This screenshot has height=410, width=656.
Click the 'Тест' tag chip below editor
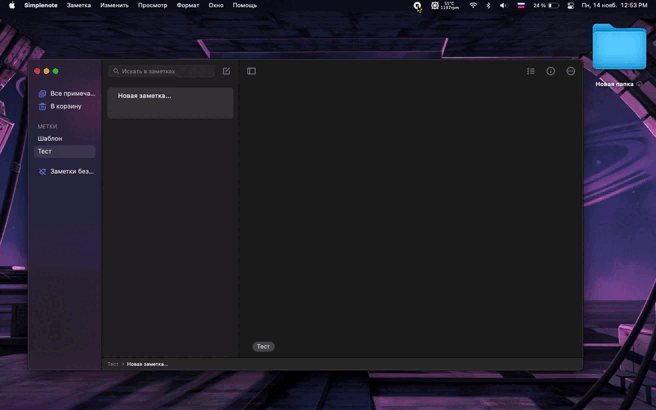click(263, 346)
